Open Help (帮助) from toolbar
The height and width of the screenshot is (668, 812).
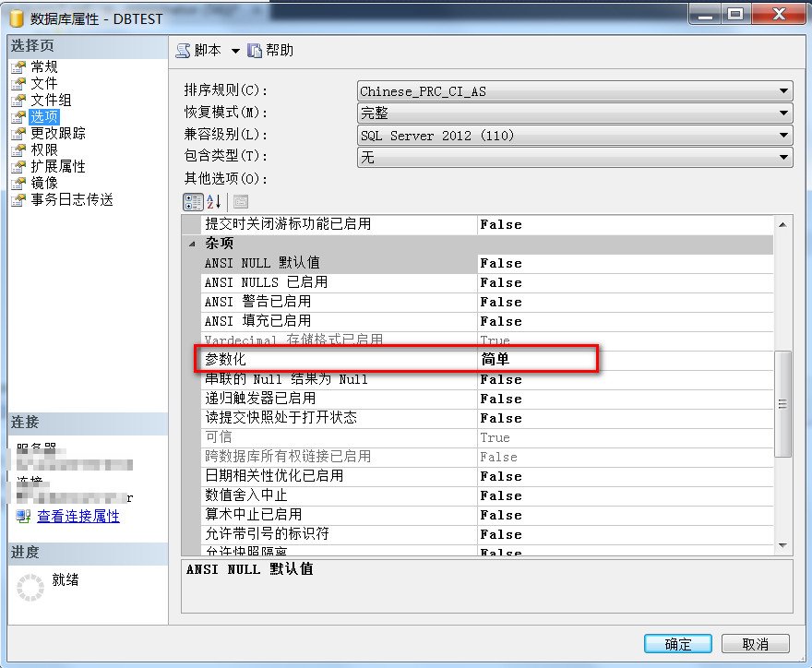tap(270, 50)
